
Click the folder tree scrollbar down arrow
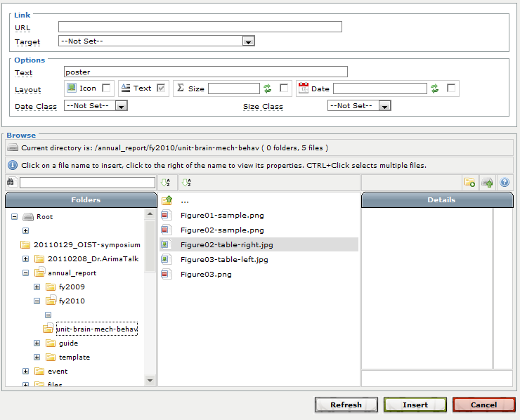150,380
